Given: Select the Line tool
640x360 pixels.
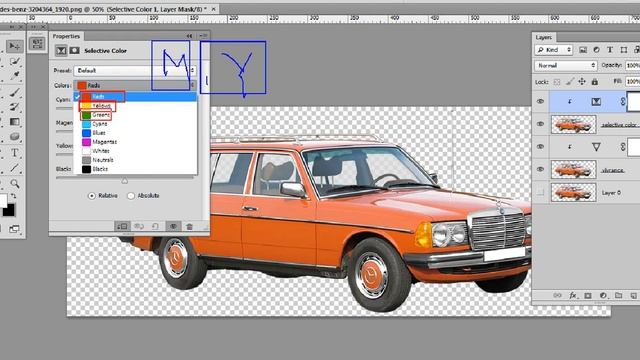Looking at the screenshot, I should click(x=15, y=168).
